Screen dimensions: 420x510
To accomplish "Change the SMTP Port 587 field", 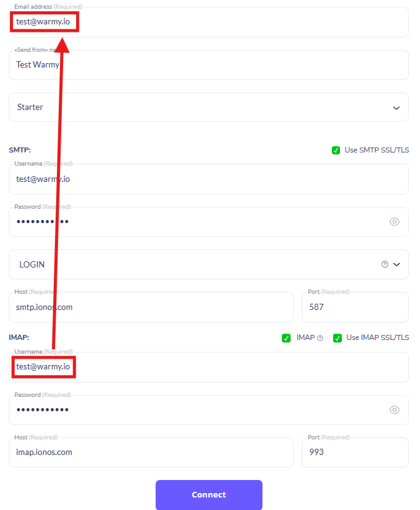I will click(x=355, y=307).
